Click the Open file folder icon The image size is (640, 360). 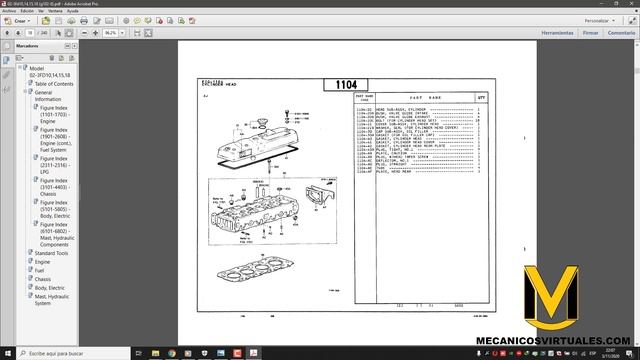click(x=46, y=21)
